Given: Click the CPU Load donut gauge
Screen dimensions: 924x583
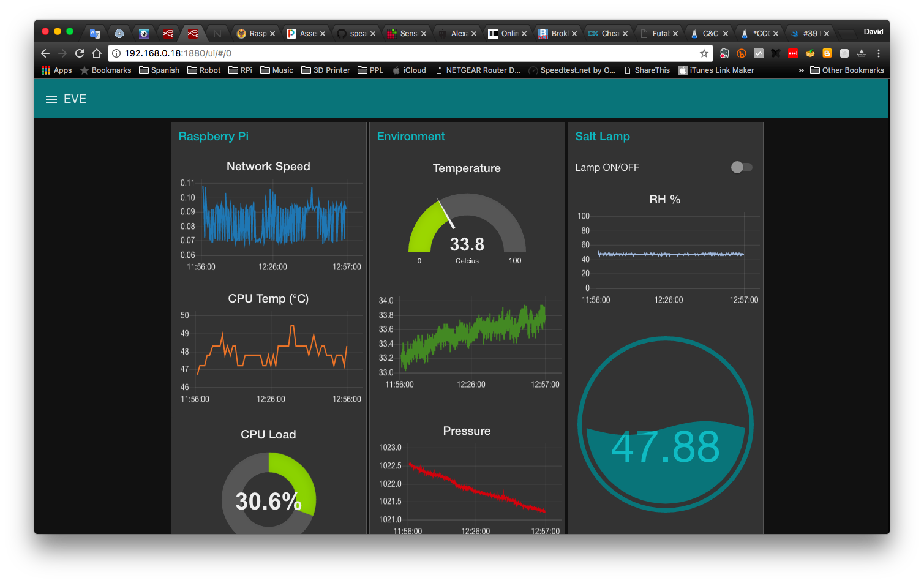Looking at the screenshot, I should pos(269,493).
